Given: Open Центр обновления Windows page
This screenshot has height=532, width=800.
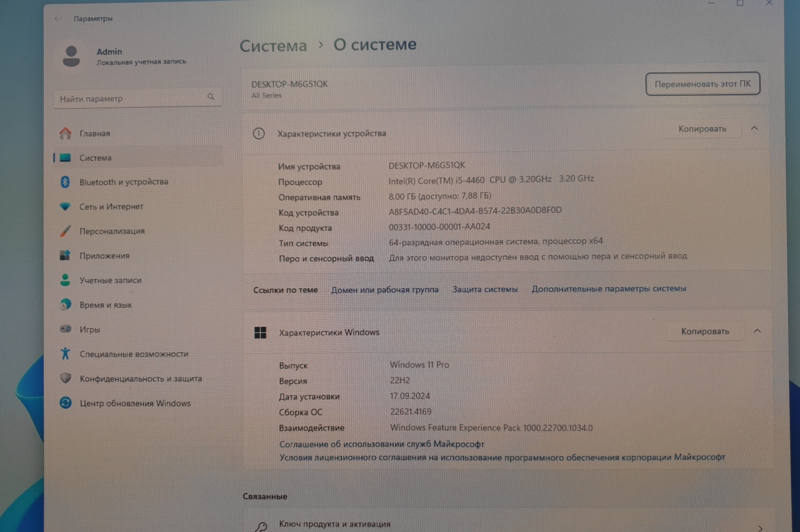Looking at the screenshot, I should tap(135, 403).
